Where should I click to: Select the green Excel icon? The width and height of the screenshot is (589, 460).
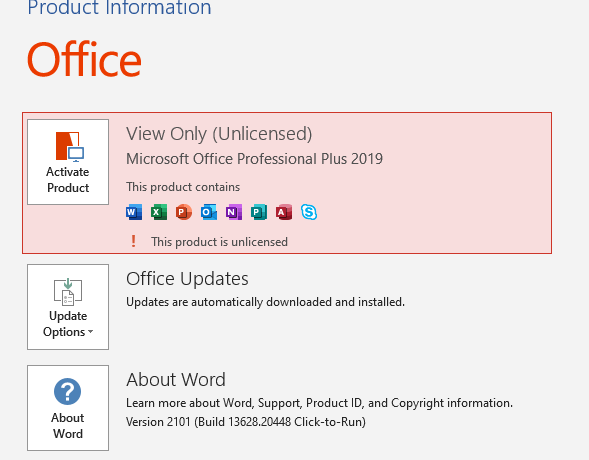tap(159, 212)
